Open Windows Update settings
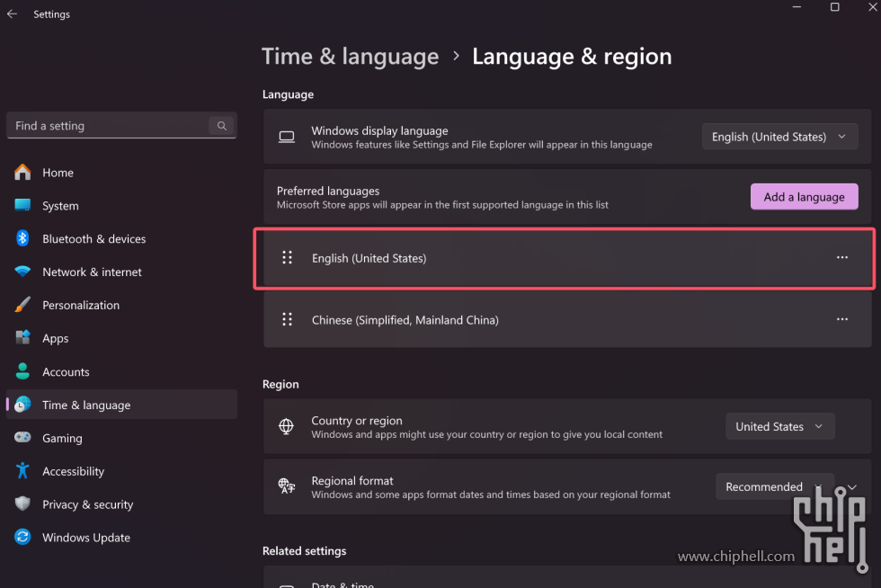The image size is (881, 588). 121,538
